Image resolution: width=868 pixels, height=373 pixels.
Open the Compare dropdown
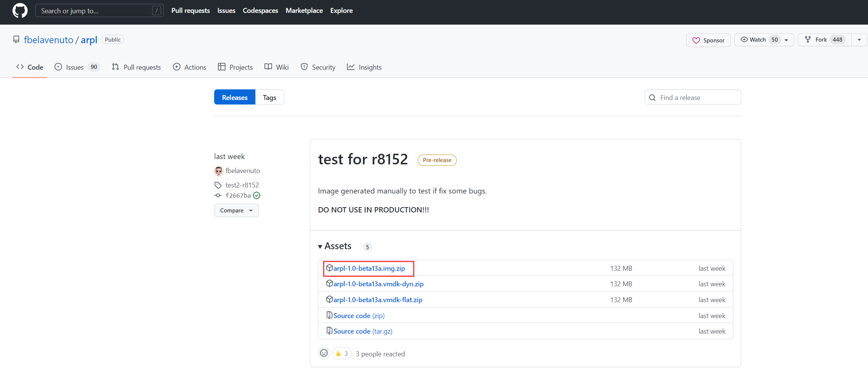[236, 211]
